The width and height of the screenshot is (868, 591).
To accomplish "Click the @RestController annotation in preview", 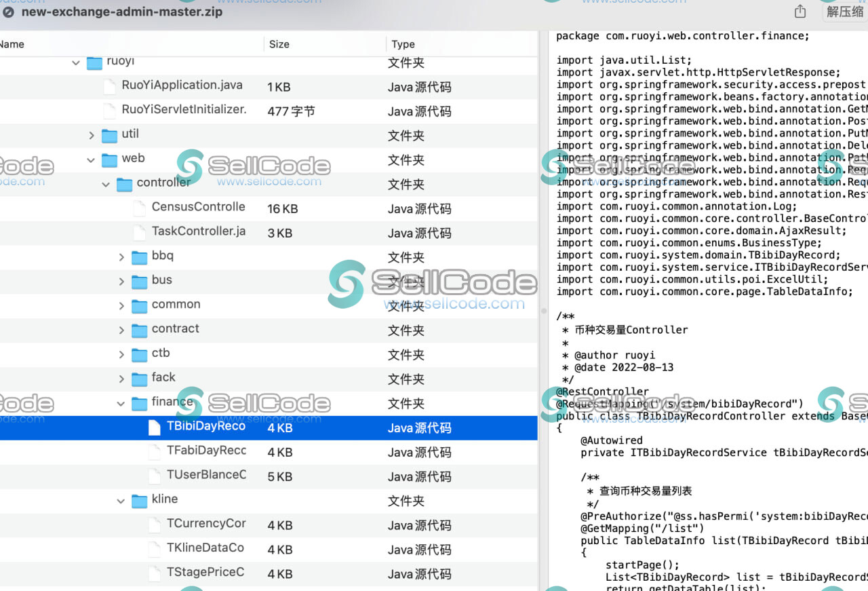I will pyautogui.click(x=602, y=392).
